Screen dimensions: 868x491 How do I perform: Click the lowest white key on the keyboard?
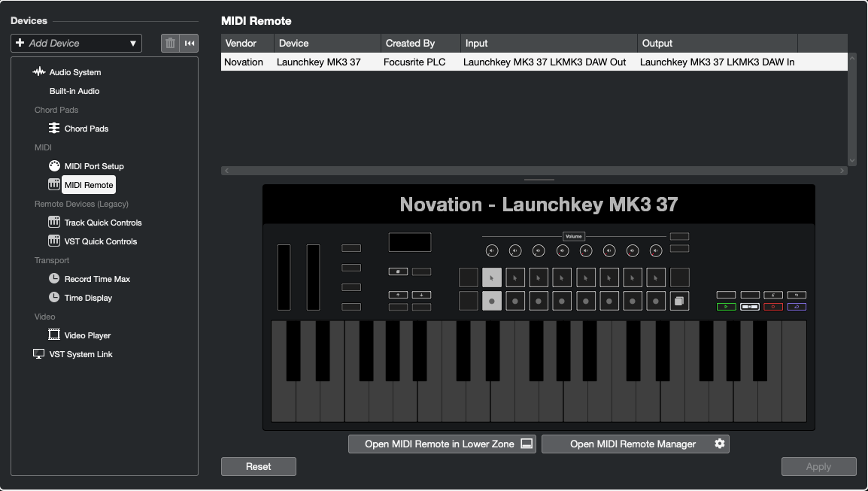click(x=283, y=402)
